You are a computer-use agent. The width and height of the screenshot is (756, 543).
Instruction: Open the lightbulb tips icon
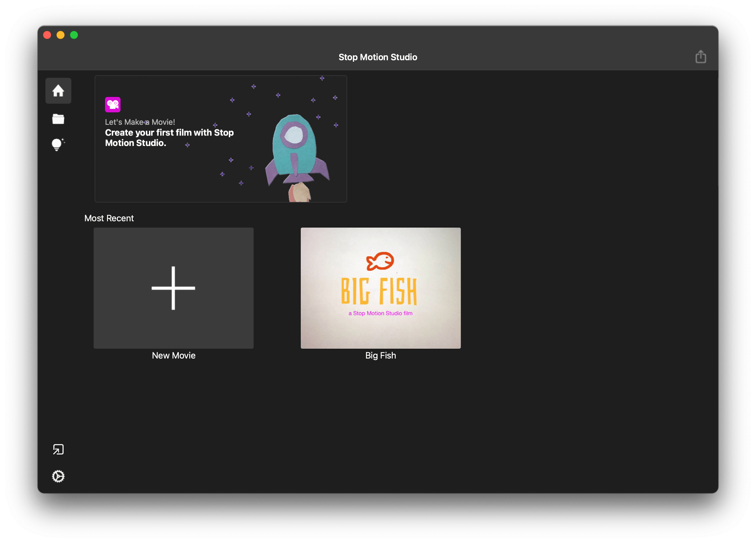[x=58, y=144]
